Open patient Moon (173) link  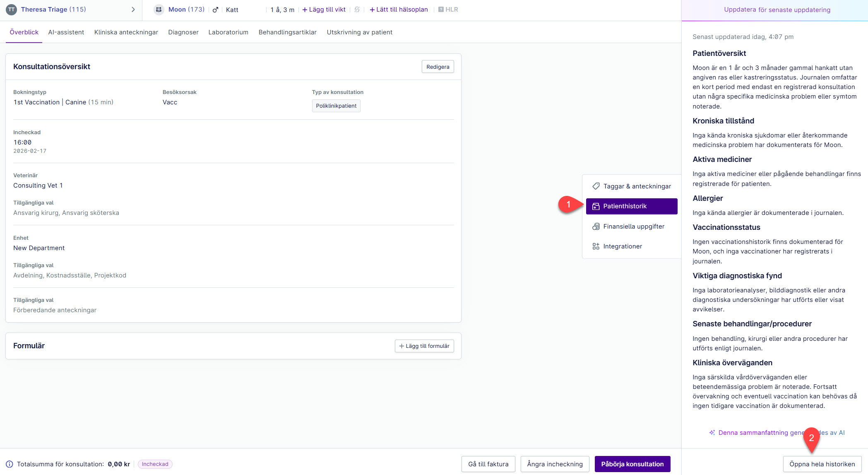click(186, 10)
